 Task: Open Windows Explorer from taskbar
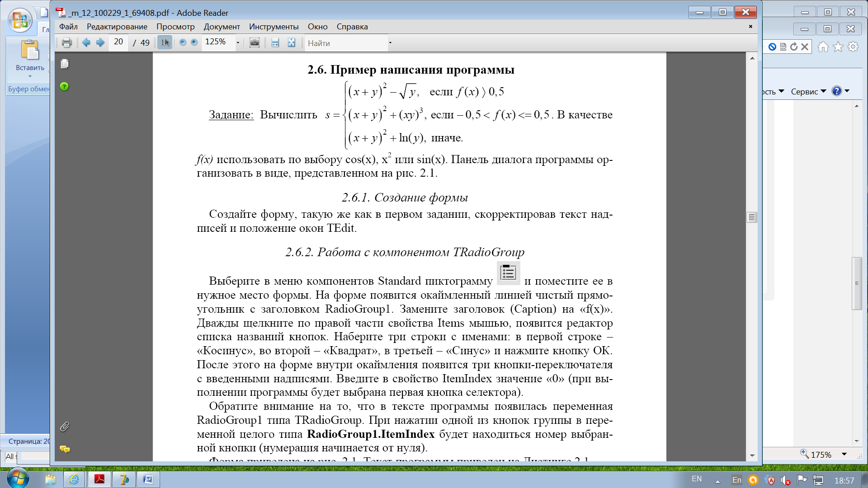(x=50, y=479)
